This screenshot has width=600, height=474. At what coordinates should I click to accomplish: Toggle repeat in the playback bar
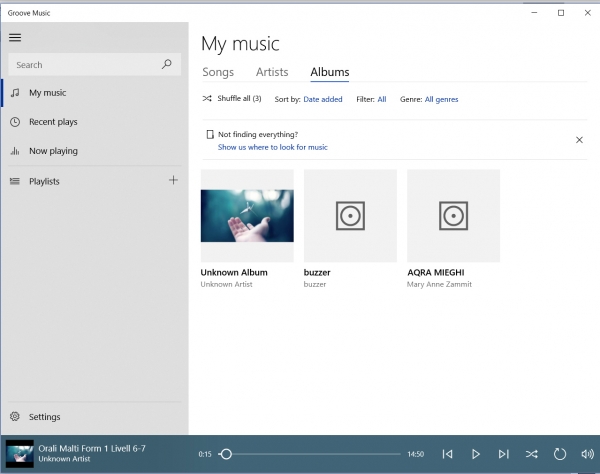pyautogui.click(x=559, y=454)
